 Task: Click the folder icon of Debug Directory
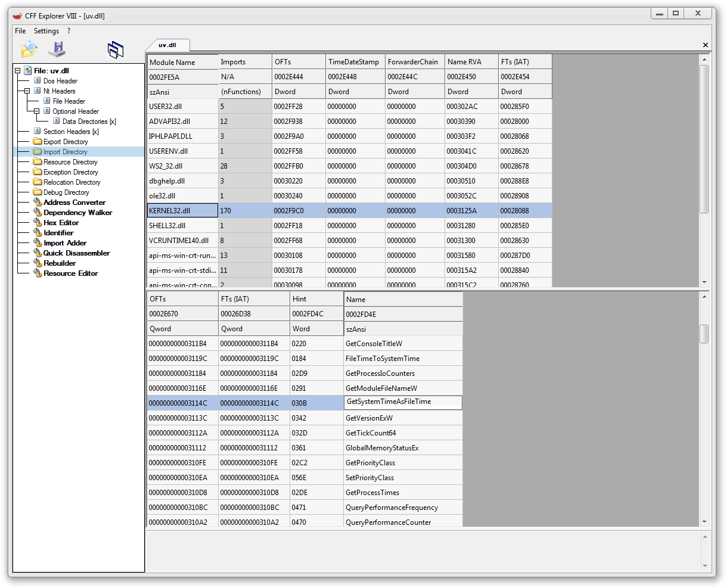coord(38,192)
